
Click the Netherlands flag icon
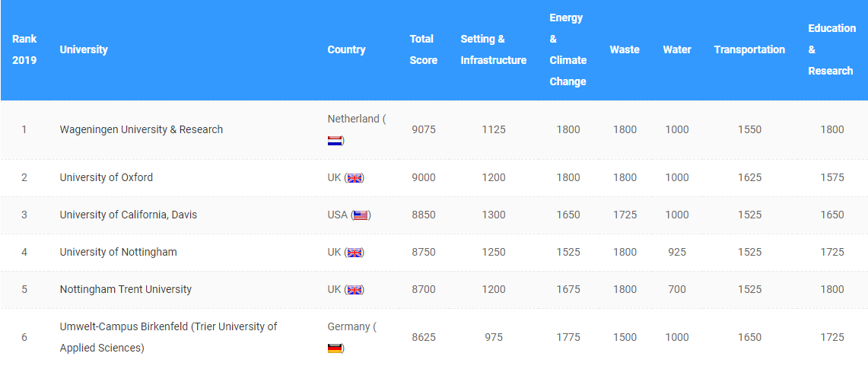335,141
